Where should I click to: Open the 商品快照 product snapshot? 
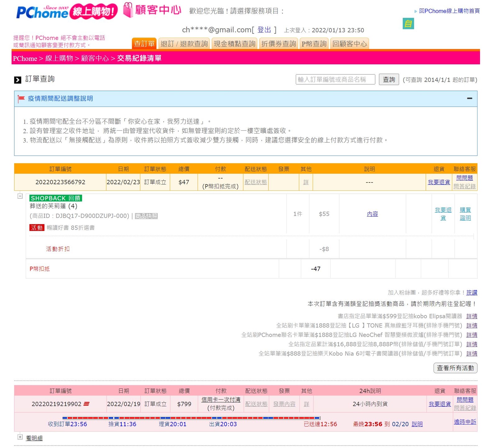click(146, 216)
